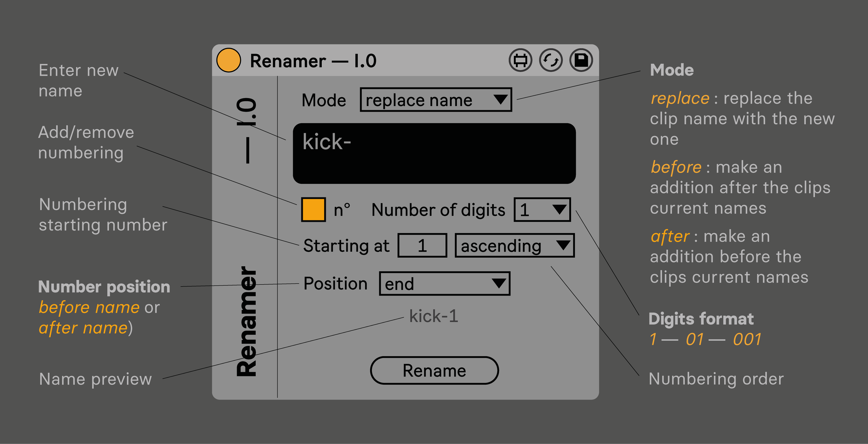This screenshot has height=444, width=868.
Task: Click the floppy disk save preset icon
Action: (581, 61)
